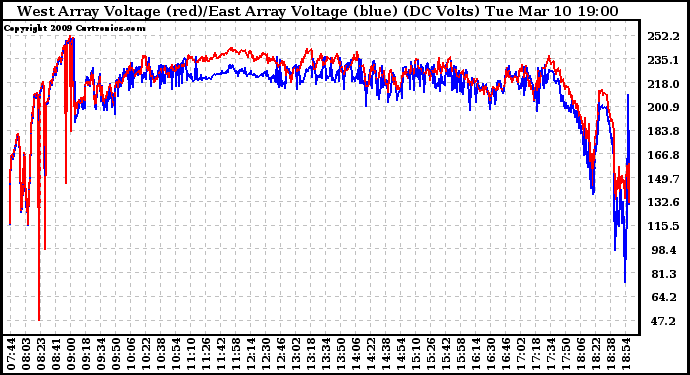Select the 14:06 time label
690x375 pixels.
point(356,354)
